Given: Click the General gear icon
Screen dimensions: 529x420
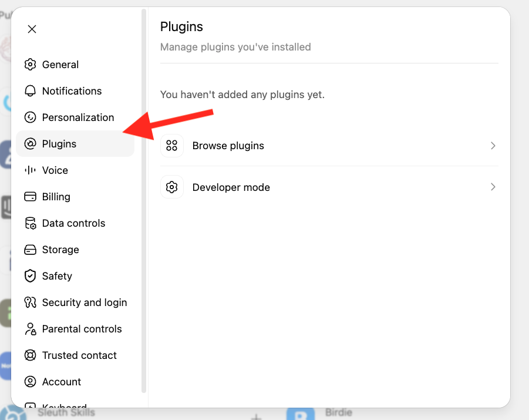Looking at the screenshot, I should point(30,65).
